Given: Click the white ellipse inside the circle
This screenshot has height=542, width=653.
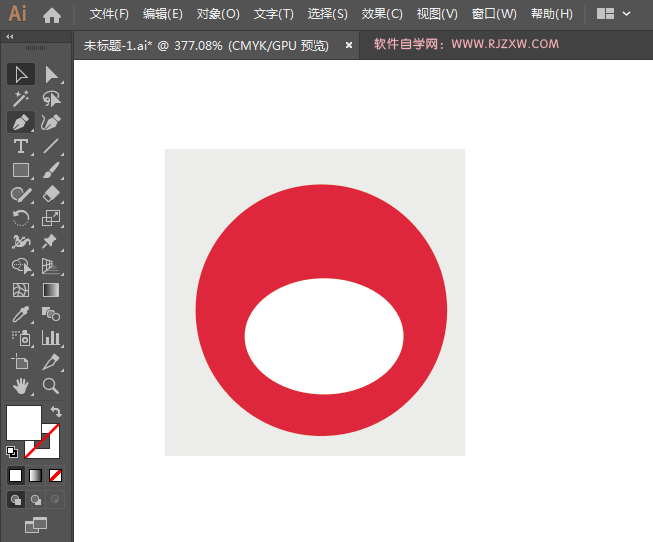Looking at the screenshot, I should pyautogui.click(x=324, y=336).
